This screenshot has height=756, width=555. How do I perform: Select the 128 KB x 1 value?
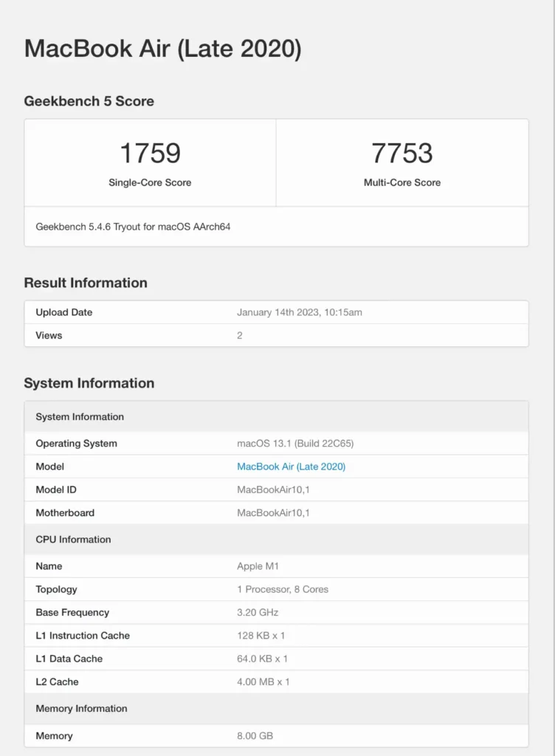261,636
